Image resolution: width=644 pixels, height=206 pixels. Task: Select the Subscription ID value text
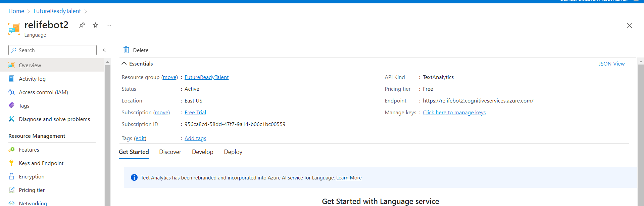(x=235, y=124)
